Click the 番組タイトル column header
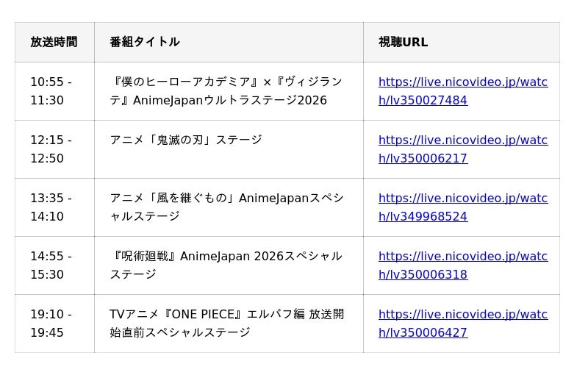 pos(144,42)
